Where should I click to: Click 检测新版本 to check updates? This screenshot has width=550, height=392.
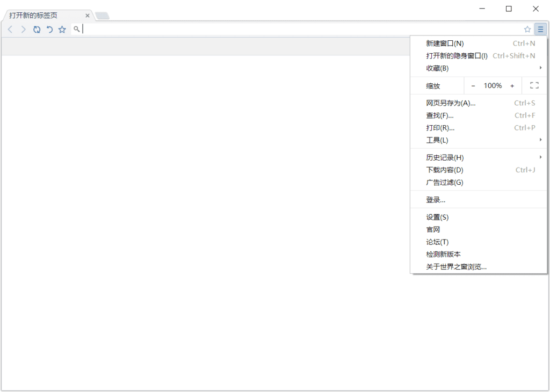pos(479,255)
